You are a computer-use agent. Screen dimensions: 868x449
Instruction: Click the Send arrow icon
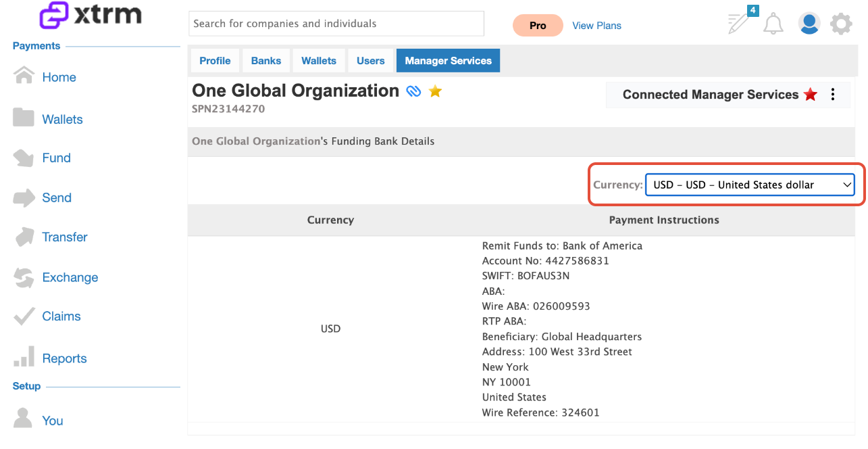24,197
